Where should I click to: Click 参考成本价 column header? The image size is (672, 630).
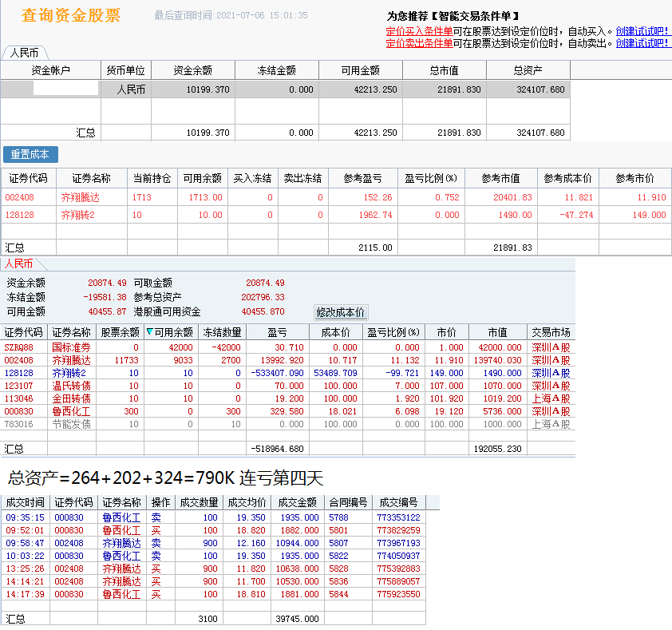coord(568,178)
